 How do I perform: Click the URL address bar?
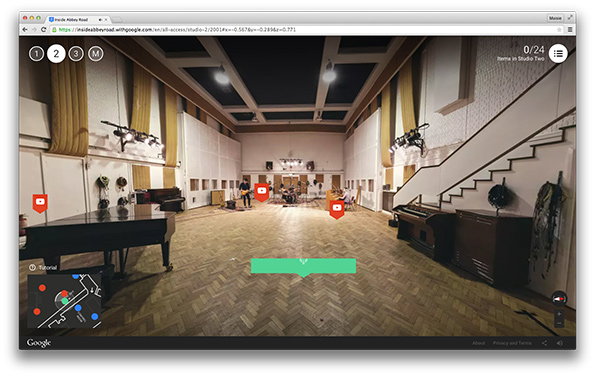pyautogui.click(x=307, y=30)
